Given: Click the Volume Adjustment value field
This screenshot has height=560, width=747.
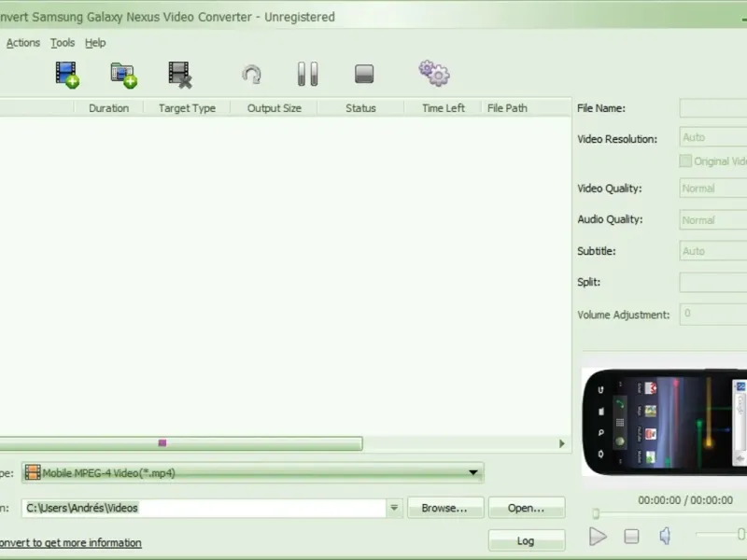Looking at the screenshot, I should click(x=713, y=315).
